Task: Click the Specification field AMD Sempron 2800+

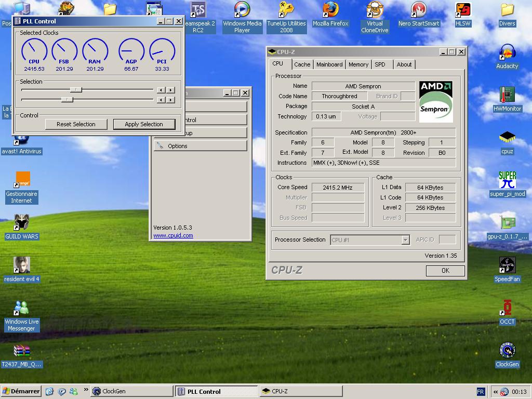Action: (383, 132)
